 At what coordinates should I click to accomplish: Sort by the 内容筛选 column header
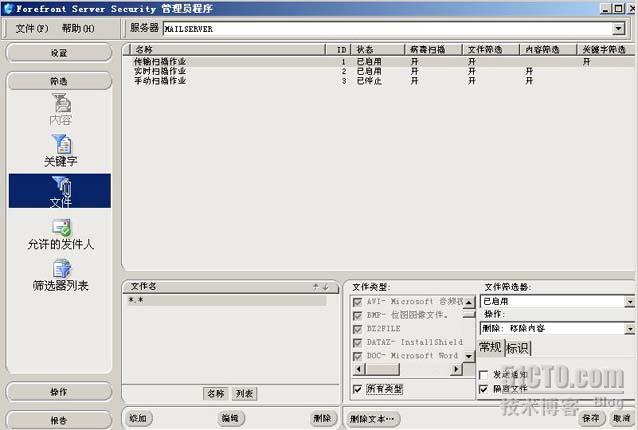[548, 50]
